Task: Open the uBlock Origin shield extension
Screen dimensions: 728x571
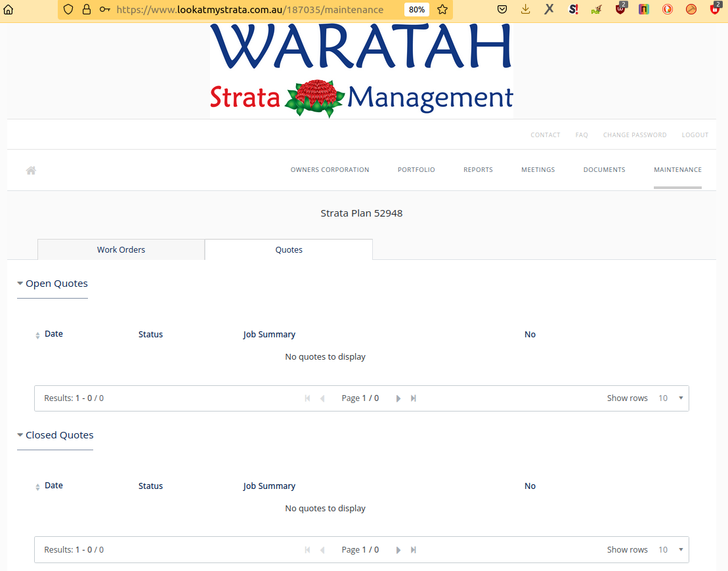Action: (621, 9)
